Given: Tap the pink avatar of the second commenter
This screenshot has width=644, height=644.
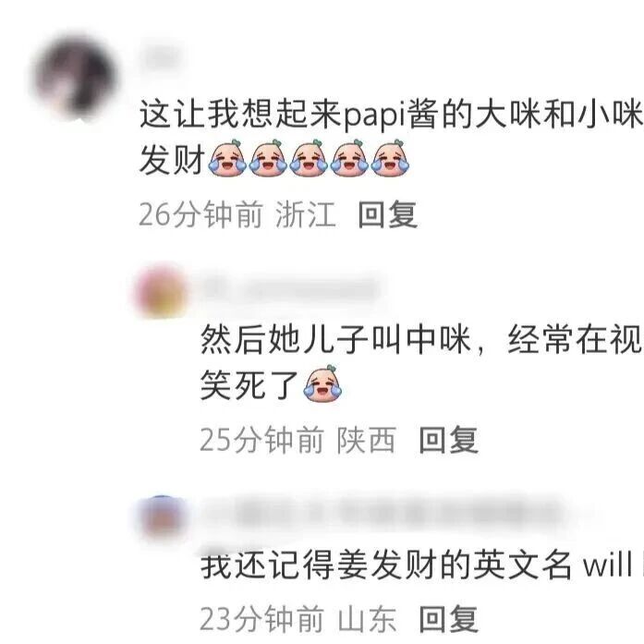Looking at the screenshot, I should 161,291.
